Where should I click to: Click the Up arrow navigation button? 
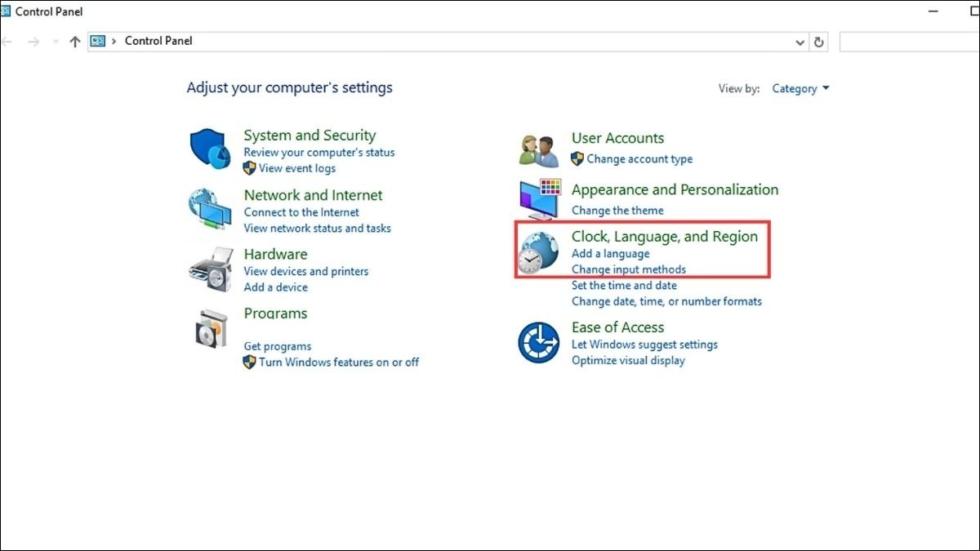[x=75, y=42]
